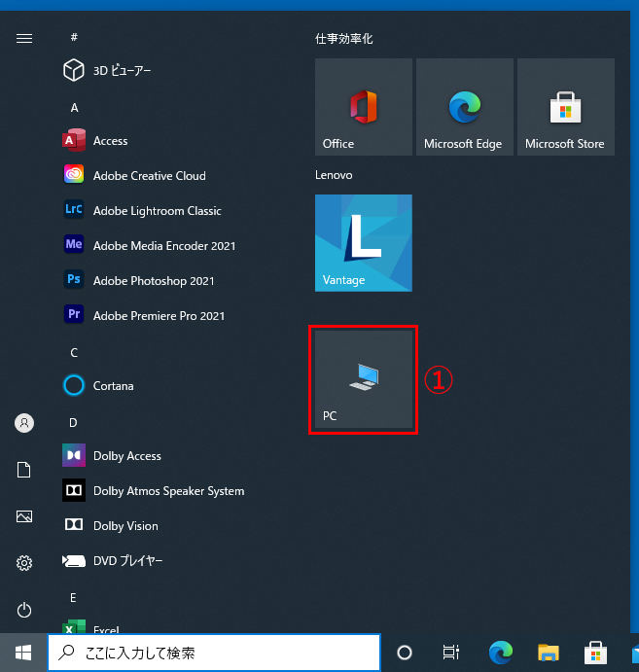Open Settings gear in Start sidebar

[24, 563]
